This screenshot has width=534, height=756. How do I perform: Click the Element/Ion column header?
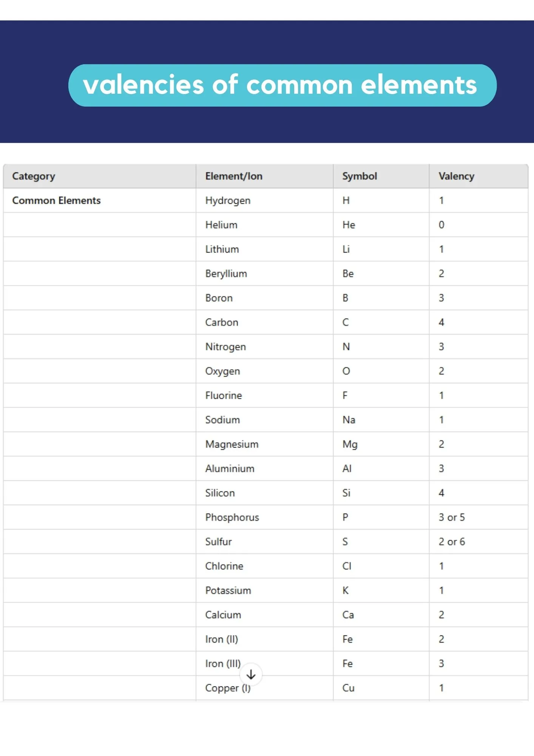click(x=234, y=176)
